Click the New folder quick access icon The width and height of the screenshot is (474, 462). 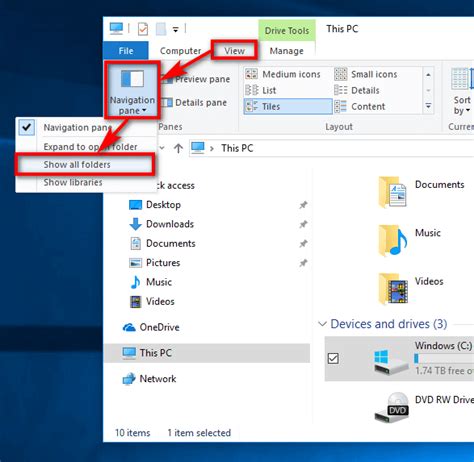tap(161, 29)
